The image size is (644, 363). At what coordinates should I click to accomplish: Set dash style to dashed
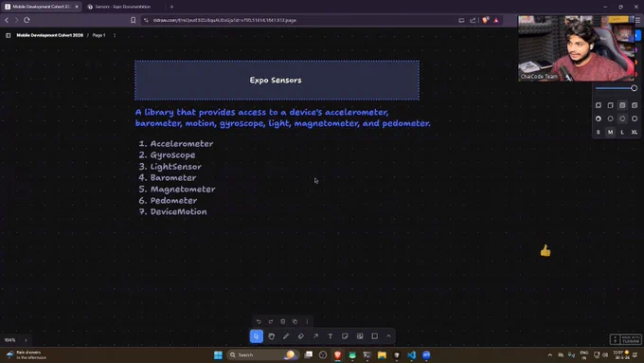(610, 118)
